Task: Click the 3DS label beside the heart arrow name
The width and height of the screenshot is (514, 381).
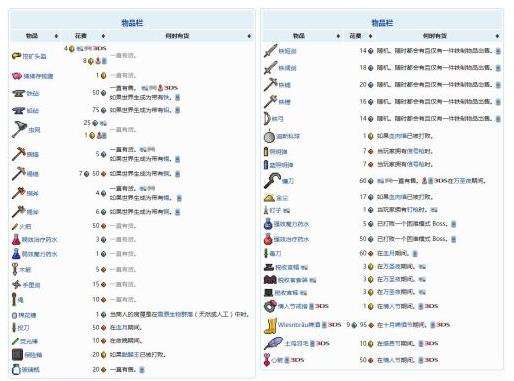Action: coord(297,360)
